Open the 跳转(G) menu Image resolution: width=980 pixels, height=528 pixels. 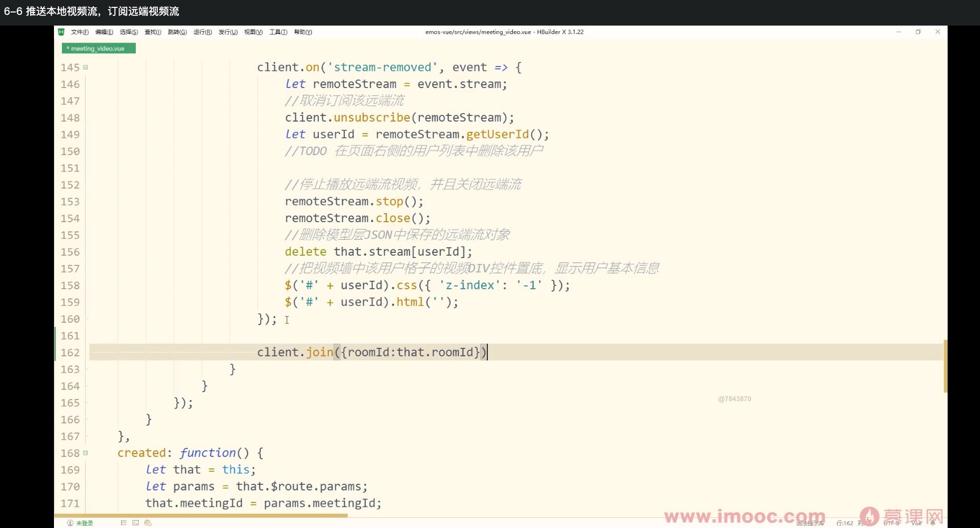(x=177, y=32)
